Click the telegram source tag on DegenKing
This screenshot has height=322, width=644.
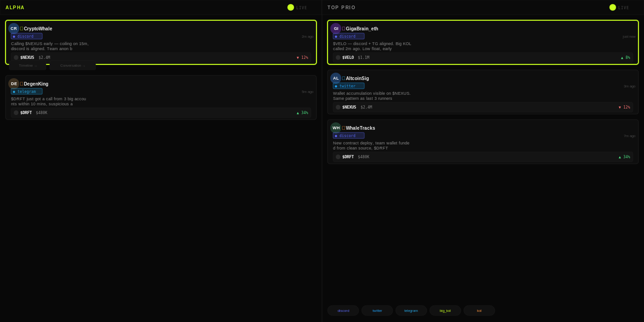click(27, 92)
